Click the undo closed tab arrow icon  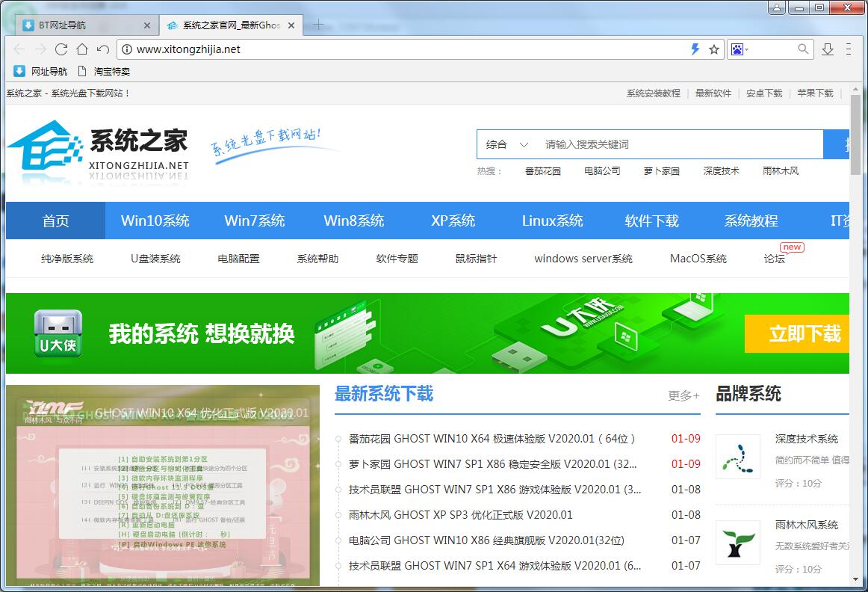103,49
